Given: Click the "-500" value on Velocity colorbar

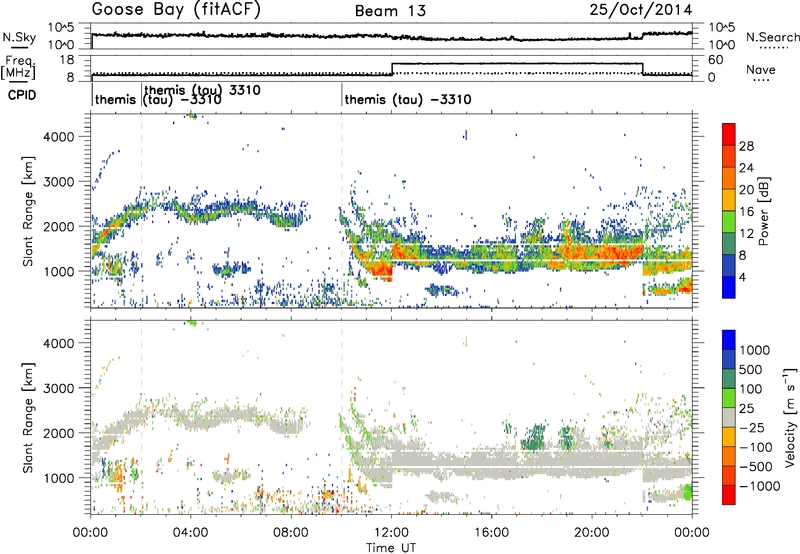Looking at the screenshot, I should click(756, 467).
